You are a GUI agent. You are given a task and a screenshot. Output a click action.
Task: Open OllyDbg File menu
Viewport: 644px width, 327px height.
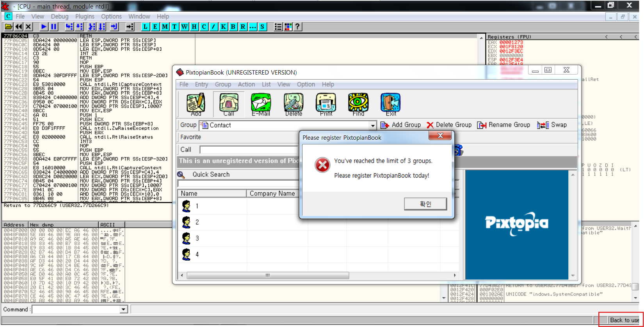tap(20, 16)
